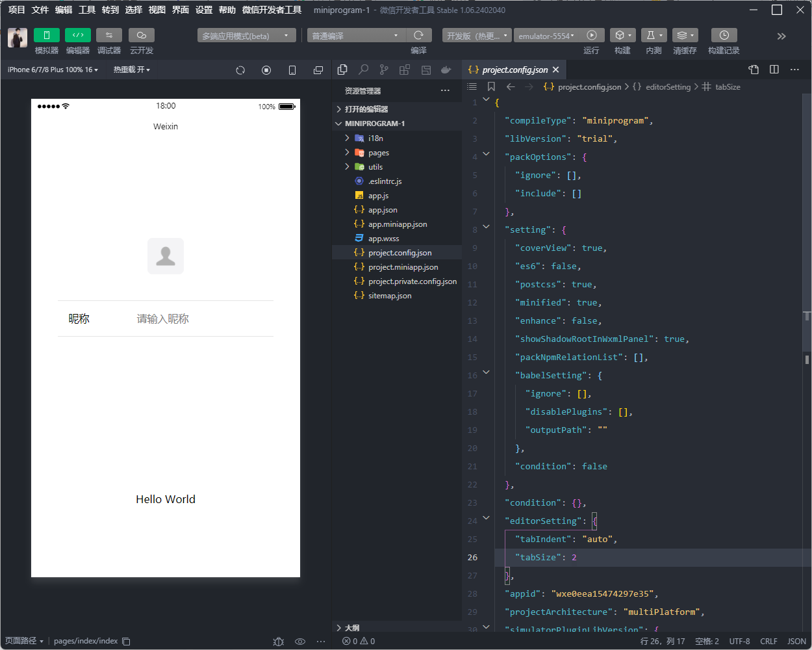Open the 设置 menu
The height and width of the screenshot is (650, 812).
pos(204,10)
